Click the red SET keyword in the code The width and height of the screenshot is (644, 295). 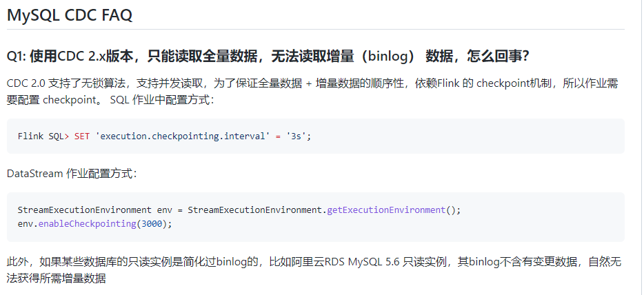[x=82, y=136]
